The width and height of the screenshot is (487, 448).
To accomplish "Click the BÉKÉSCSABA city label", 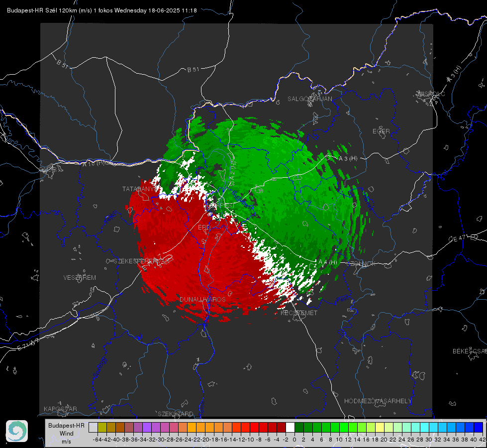I will (470, 351).
